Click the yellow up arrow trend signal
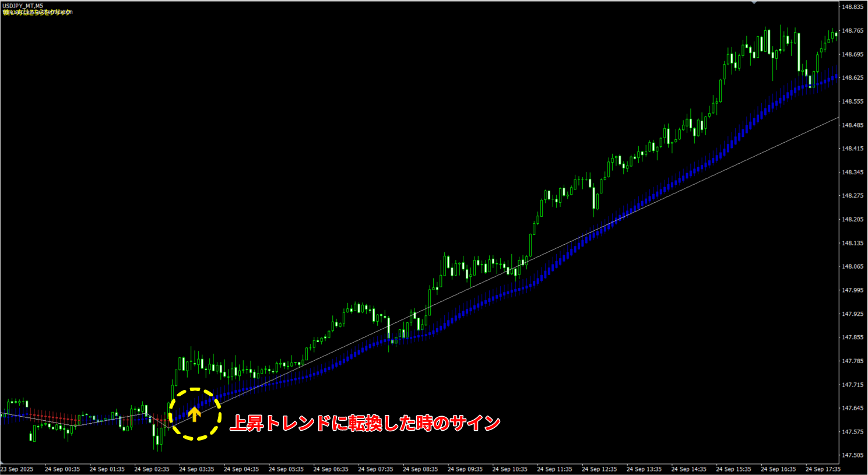Viewport: 868px width, 475px height. coord(194,414)
